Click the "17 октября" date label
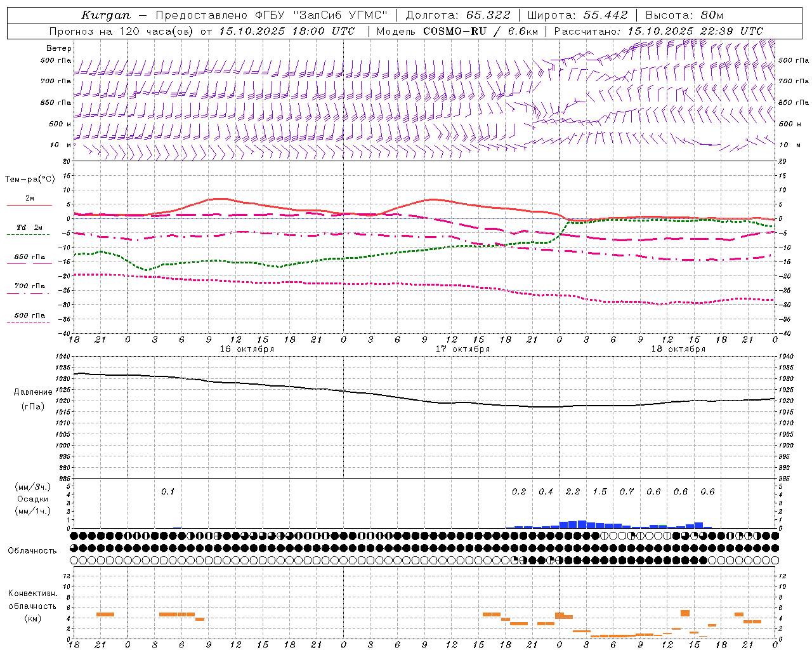812x650 pixels. (462, 349)
